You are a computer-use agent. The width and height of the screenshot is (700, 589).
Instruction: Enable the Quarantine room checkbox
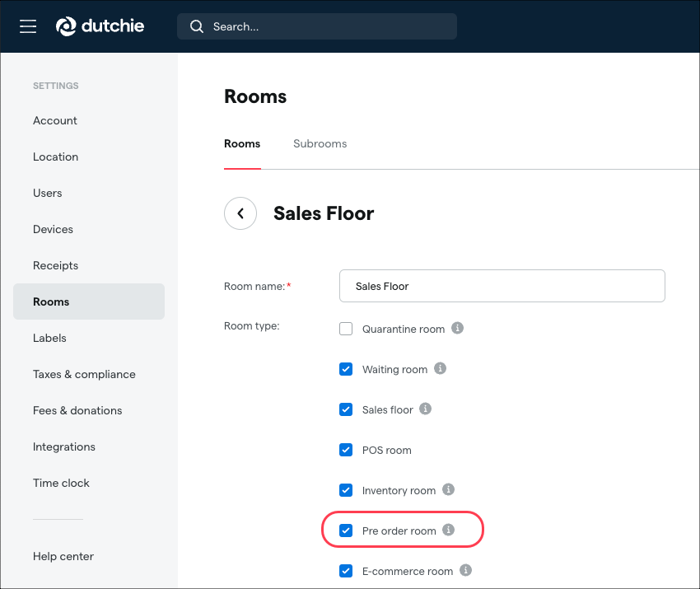coord(346,328)
